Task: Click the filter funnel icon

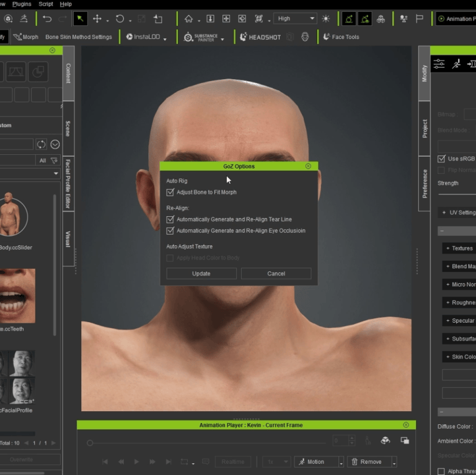Action: click(x=55, y=160)
